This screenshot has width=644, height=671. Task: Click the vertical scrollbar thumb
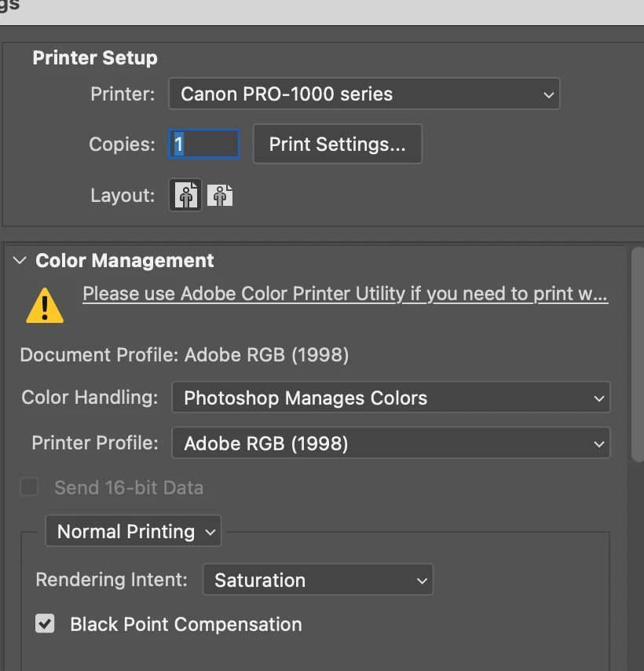tap(638, 354)
